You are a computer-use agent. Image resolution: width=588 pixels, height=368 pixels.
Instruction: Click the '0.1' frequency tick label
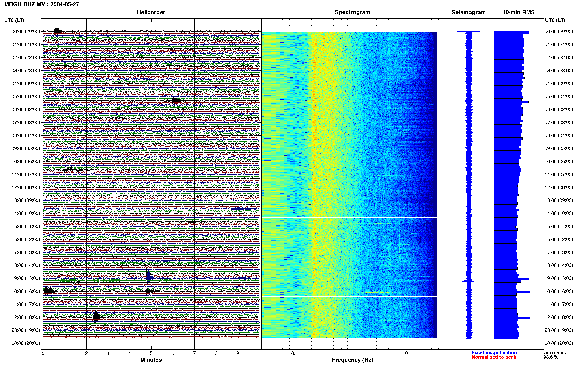(x=295, y=353)
